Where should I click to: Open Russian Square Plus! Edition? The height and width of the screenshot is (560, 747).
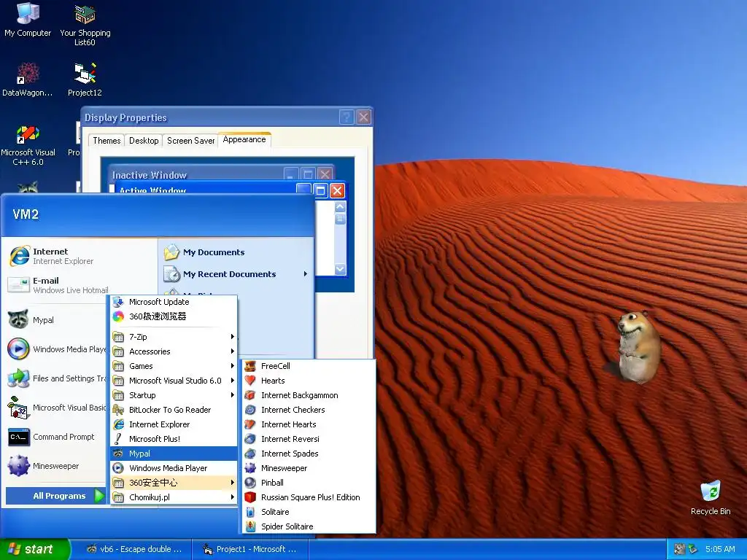click(307, 497)
